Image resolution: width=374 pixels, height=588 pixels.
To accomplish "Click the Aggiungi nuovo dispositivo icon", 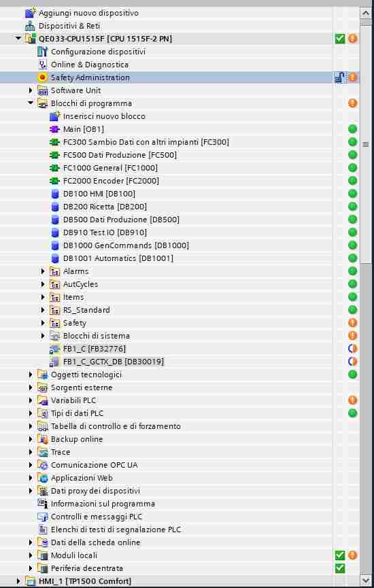I will pos(30,13).
